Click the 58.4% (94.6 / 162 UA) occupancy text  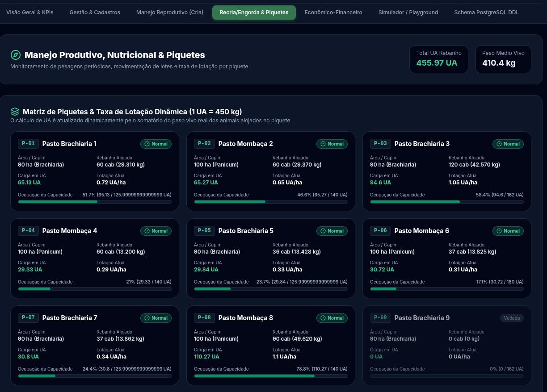500,195
